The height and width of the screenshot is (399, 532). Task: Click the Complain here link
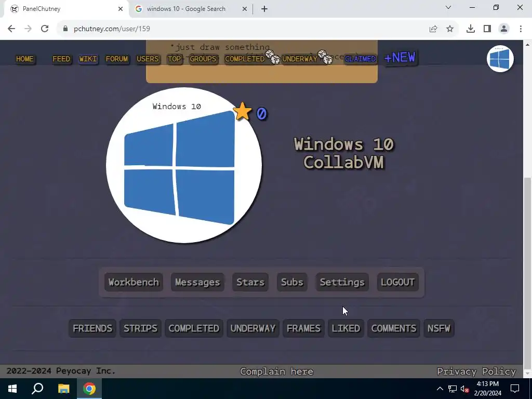click(276, 371)
